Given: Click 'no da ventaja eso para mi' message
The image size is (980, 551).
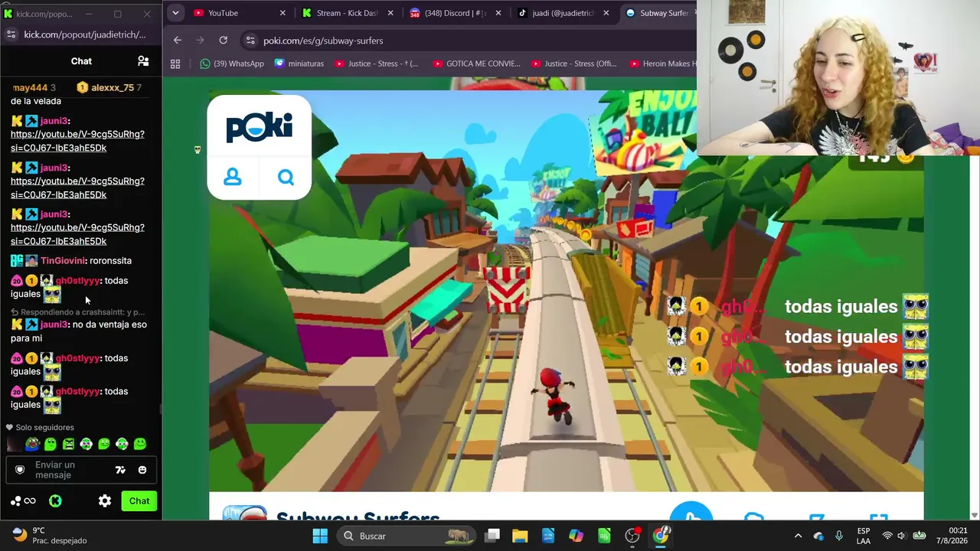Looking at the screenshot, I should [79, 331].
